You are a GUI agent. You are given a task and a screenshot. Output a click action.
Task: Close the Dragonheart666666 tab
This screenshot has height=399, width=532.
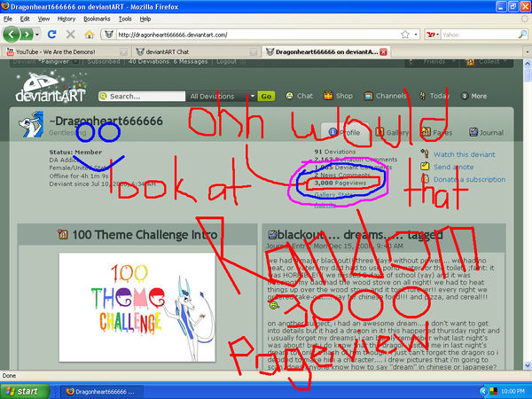click(383, 52)
